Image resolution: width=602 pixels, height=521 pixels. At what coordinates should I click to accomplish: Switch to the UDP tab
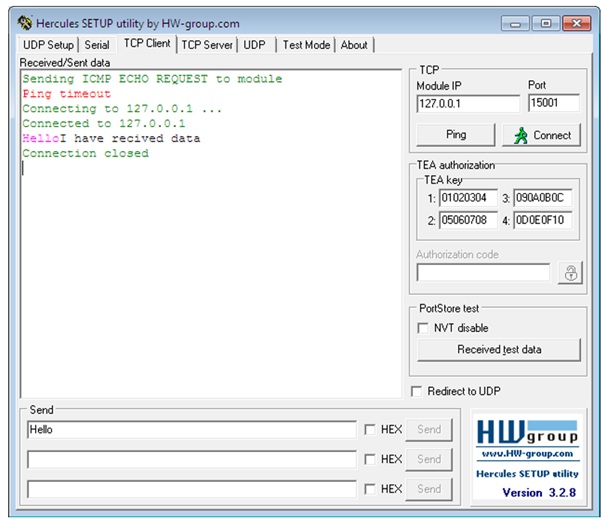(255, 45)
